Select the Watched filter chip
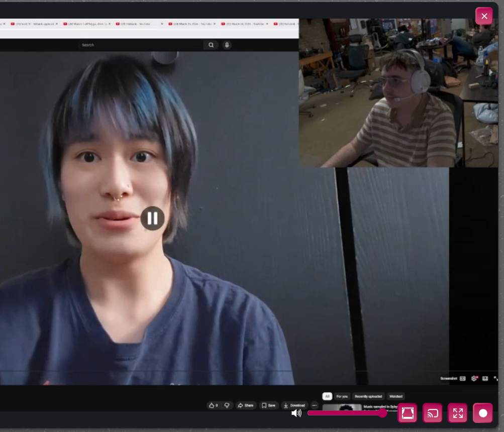This screenshot has height=432, width=504. click(x=395, y=396)
